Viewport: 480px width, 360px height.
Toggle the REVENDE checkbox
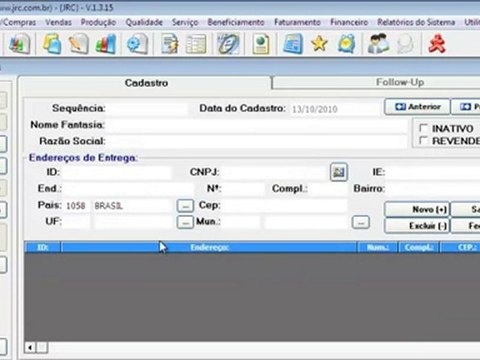pyautogui.click(x=423, y=141)
